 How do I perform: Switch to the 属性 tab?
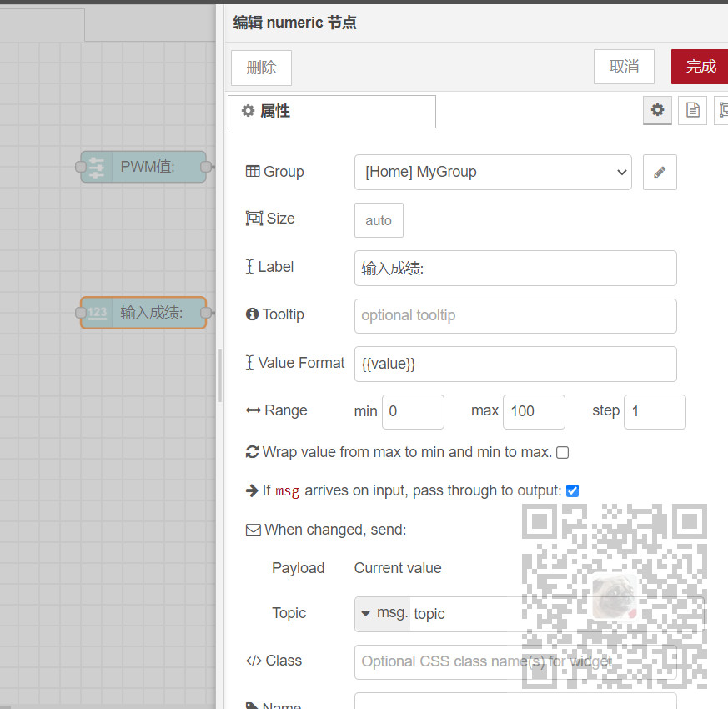[x=332, y=112]
